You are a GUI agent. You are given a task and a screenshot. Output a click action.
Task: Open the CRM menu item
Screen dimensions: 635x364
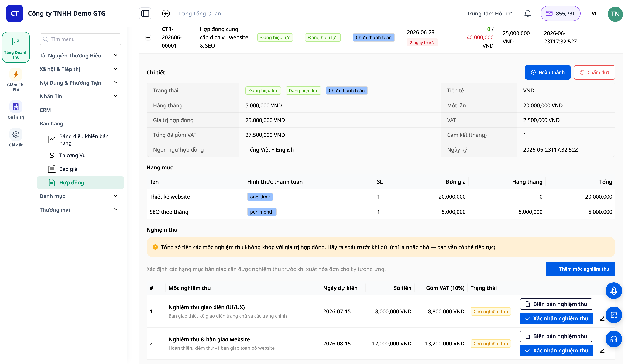point(45,110)
